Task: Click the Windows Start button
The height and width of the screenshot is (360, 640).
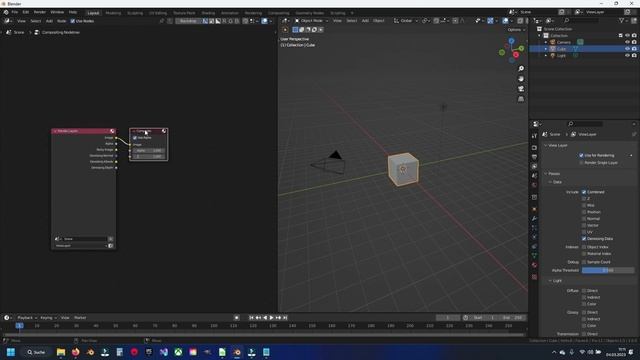Action: 11,352
